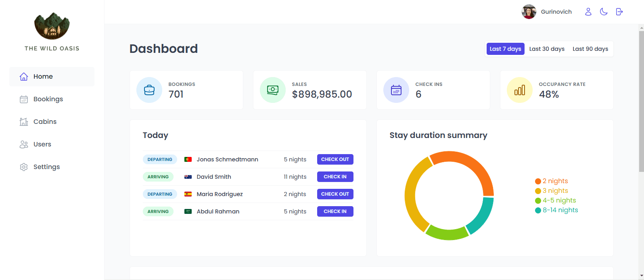Click the Gurinovich avatar photo
The image size is (644, 280).
click(529, 12)
